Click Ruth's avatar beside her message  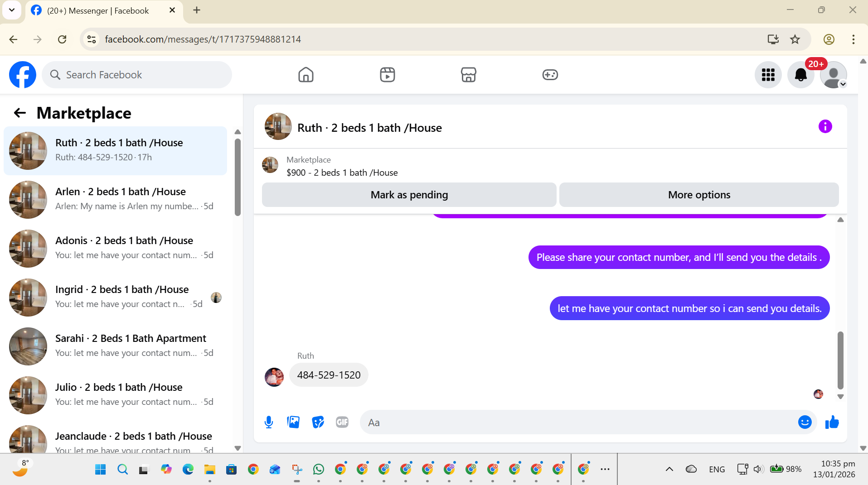click(274, 377)
